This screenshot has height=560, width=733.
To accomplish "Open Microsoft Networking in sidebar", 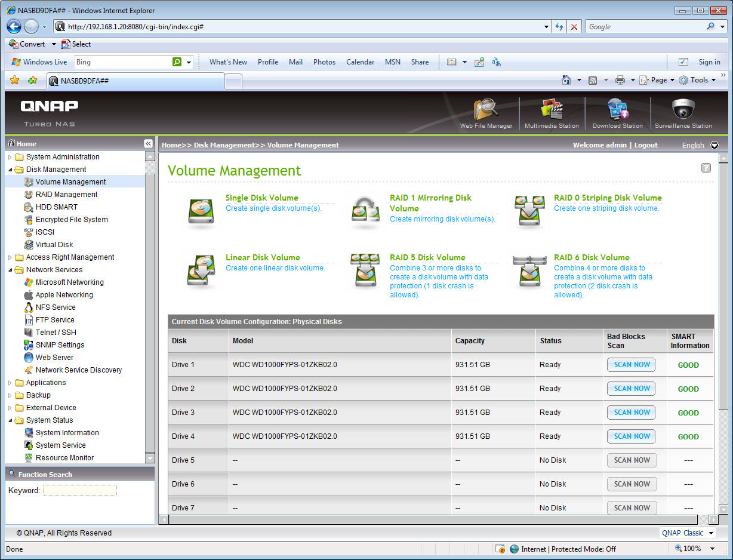I will point(69,282).
